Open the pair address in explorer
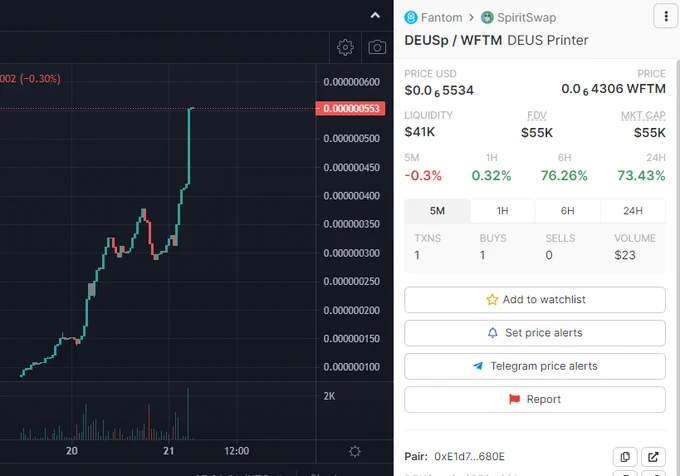The width and height of the screenshot is (680, 476). (653, 456)
